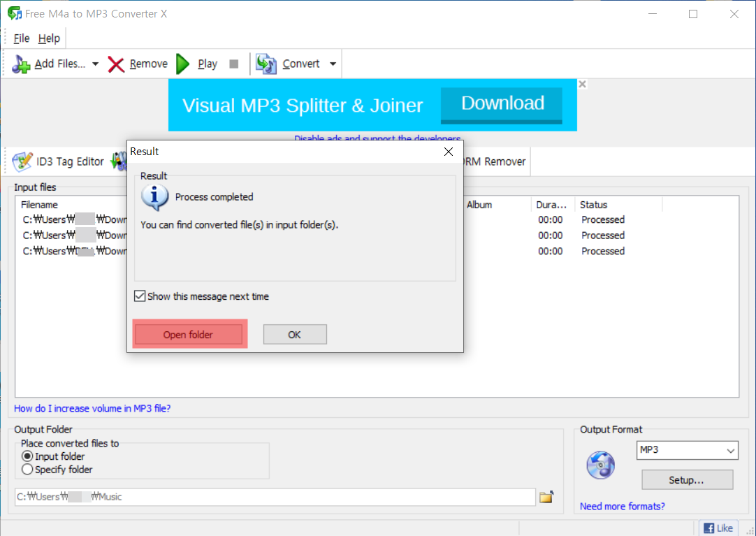Open How do I increase volume link
Viewport: 756px width, 536px height.
[92, 409]
